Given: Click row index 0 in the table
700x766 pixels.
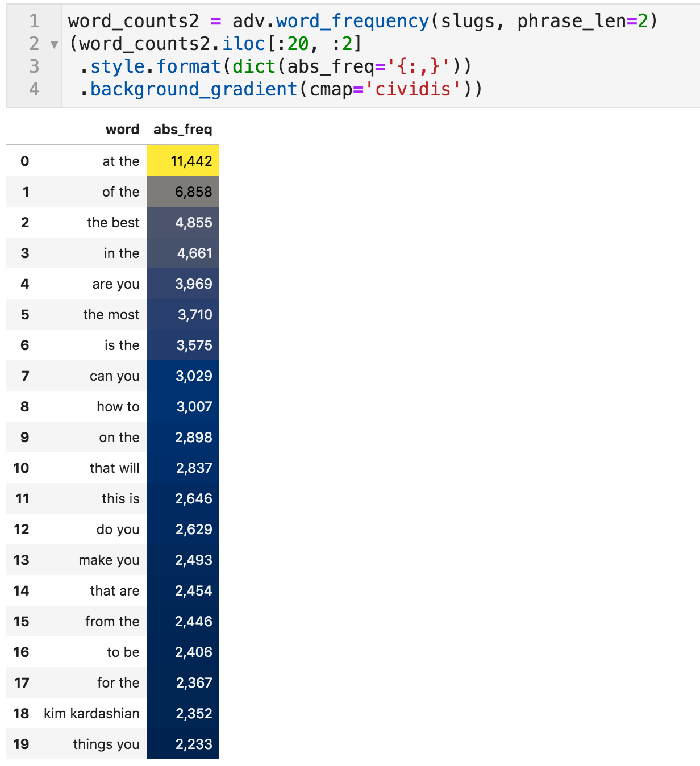Looking at the screenshot, I should click(x=24, y=161).
